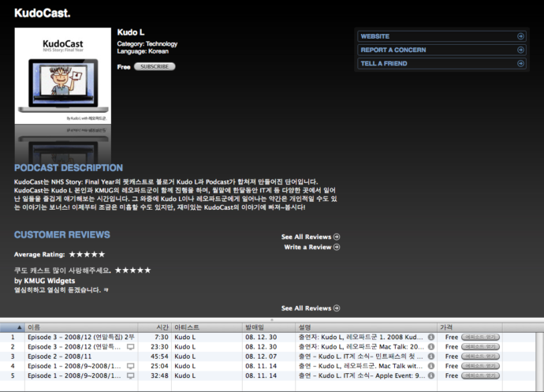Click video icon on the 23:30 episode row
544x392 pixels.
click(x=130, y=347)
